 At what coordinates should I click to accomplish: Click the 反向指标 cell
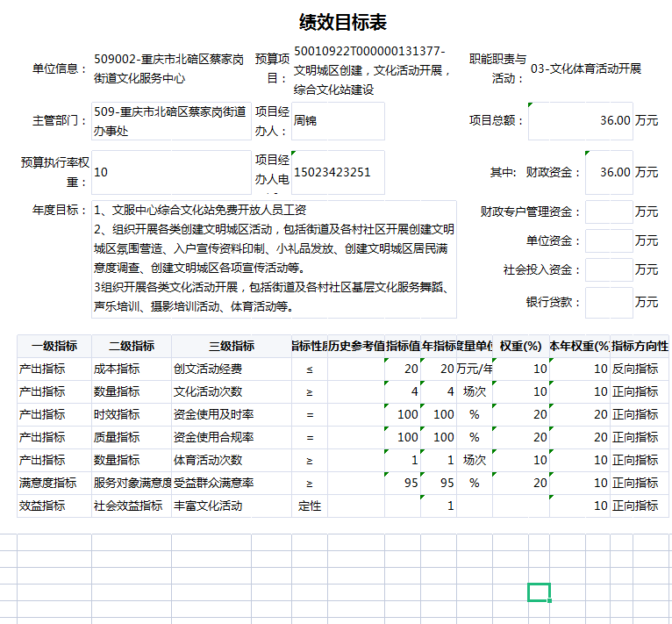640,369
